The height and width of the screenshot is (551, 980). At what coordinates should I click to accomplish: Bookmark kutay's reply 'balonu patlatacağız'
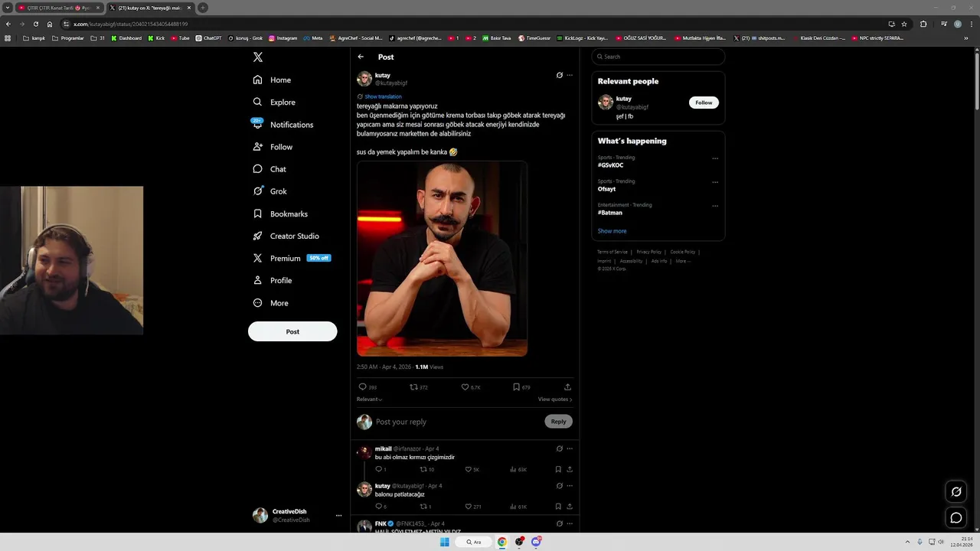[558, 507]
